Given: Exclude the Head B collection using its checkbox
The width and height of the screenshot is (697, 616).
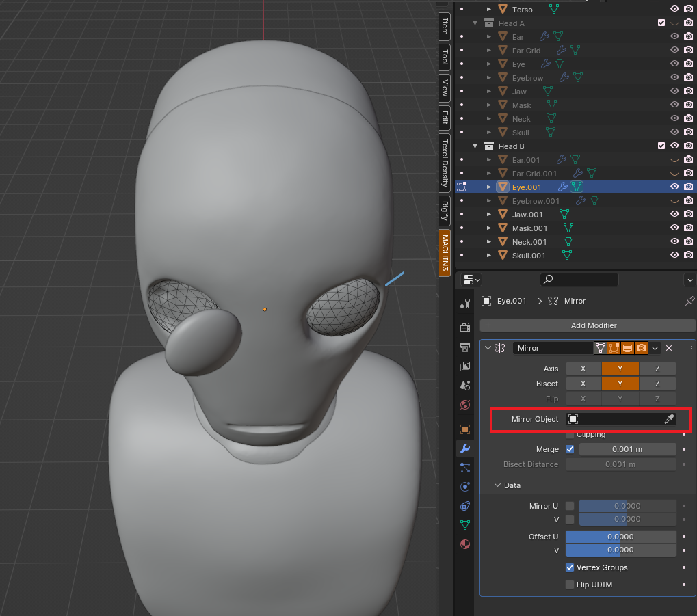Looking at the screenshot, I should 661,146.
